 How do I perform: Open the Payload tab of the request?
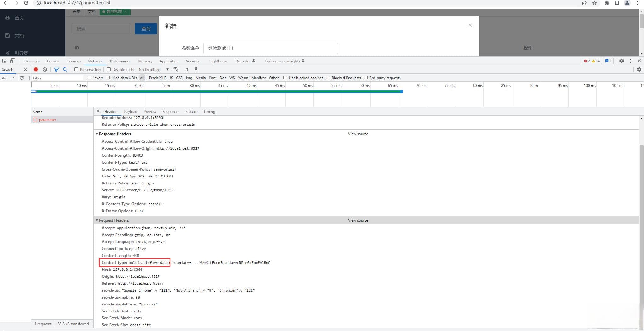(x=131, y=112)
